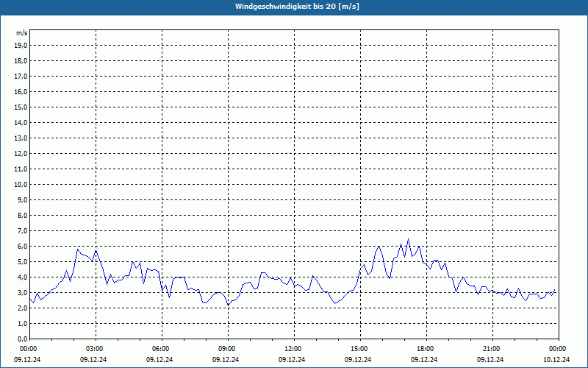Image resolution: width=588 pixels, height=368 pixels.
Task: Click the chart title 'Windgeschwindigkeit bis 20 [m/s]'
Action: (x=297, y=7)
